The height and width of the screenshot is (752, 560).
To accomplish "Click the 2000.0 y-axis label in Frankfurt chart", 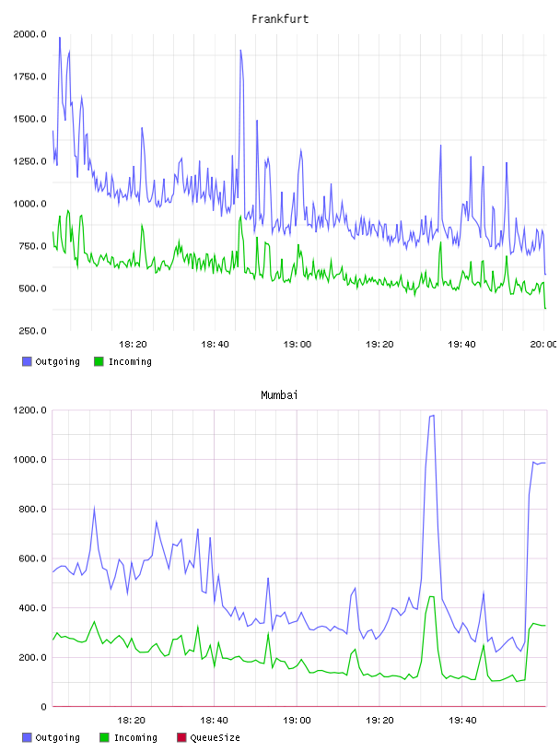I will (x=29, y=34).
